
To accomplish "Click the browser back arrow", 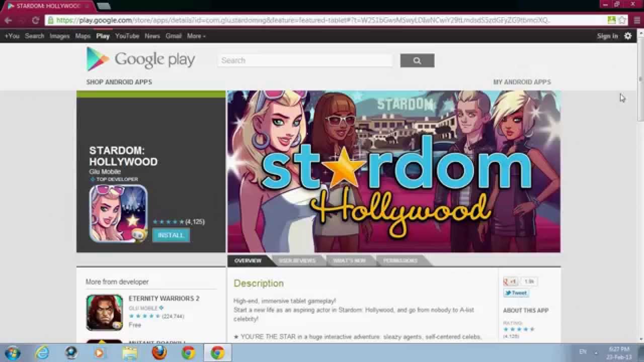I will click(x=8, y=21).
